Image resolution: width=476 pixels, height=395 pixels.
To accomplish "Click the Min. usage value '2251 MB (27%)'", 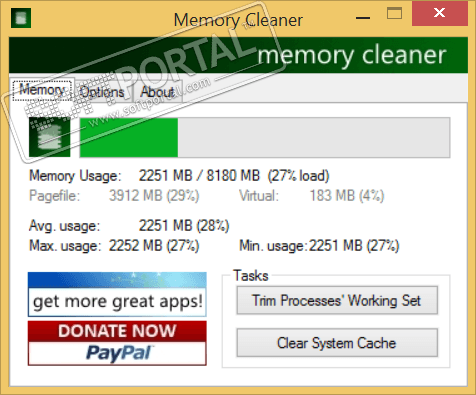I will (x=354, y=246).
